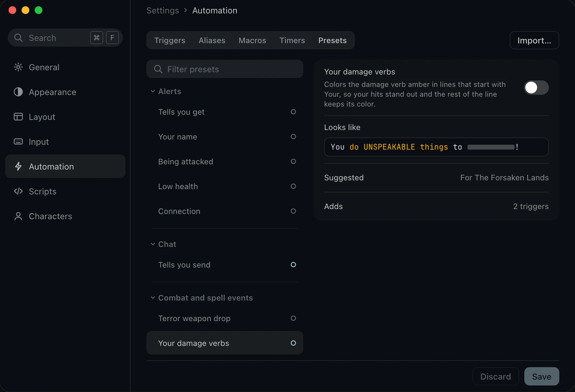Go back to Settings breadcrumb
This screenshot has height=392, width=575.
click(x=163, y=10)
